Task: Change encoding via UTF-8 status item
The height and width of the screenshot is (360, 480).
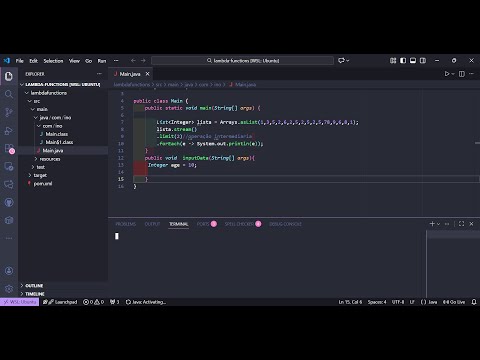Action: [x=398, y=302]
